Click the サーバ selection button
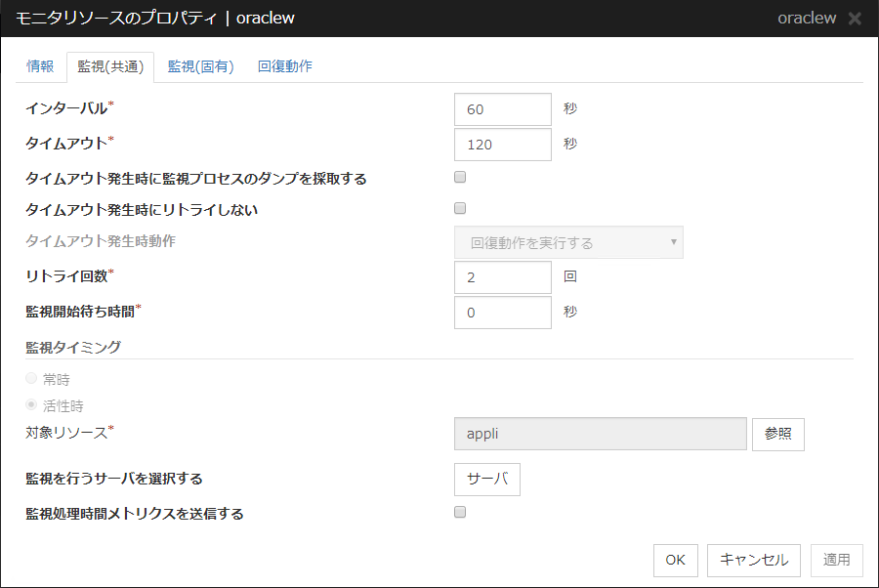The image size is (879, 588). (x=486, y=479)
